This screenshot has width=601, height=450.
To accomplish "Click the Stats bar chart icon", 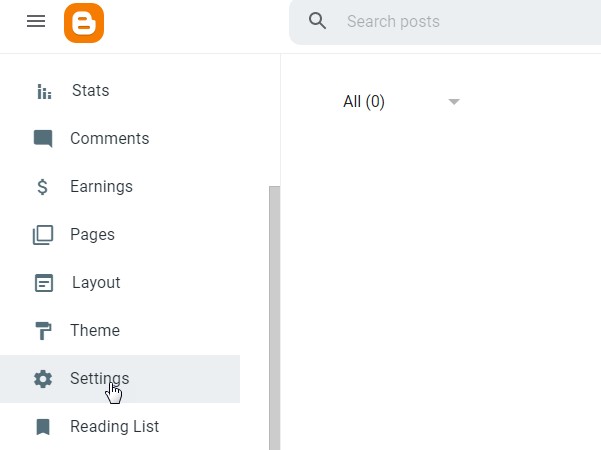I will pyautogui.click(x=44, y=92).
